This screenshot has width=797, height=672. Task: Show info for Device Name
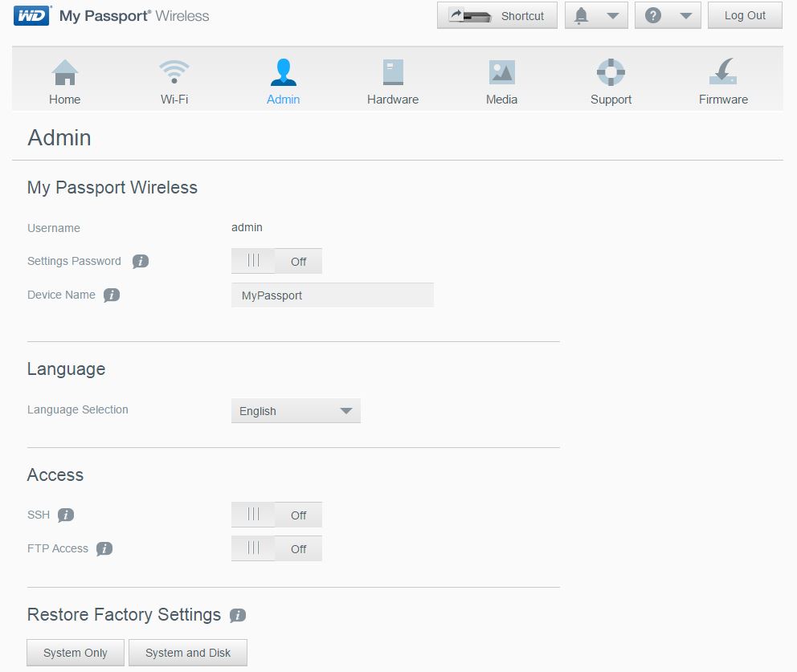(112, 295)
